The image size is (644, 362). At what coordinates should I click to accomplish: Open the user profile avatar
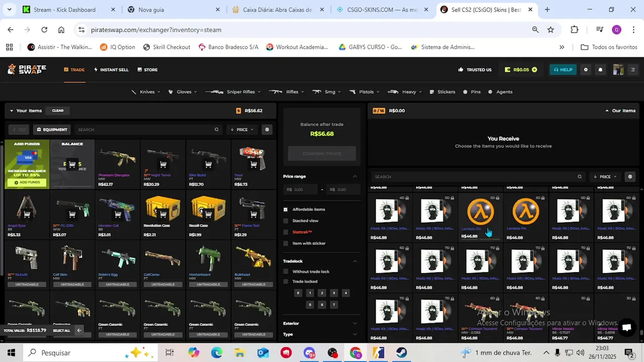(x=618, y=70)
